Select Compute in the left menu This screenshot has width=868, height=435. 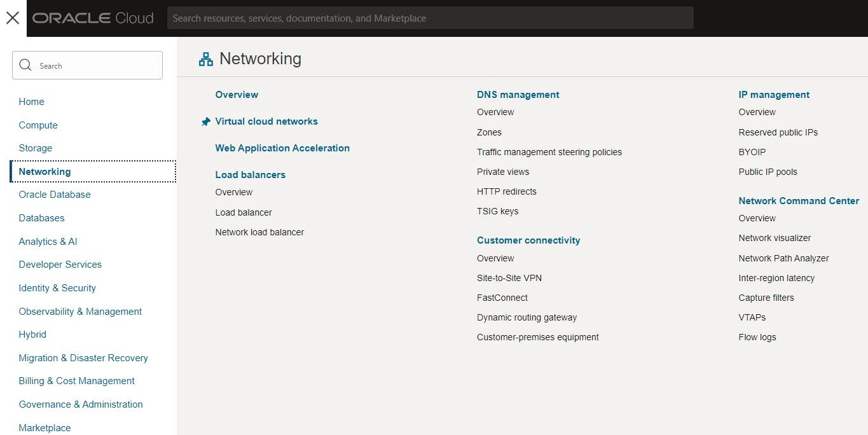point(38,125)
